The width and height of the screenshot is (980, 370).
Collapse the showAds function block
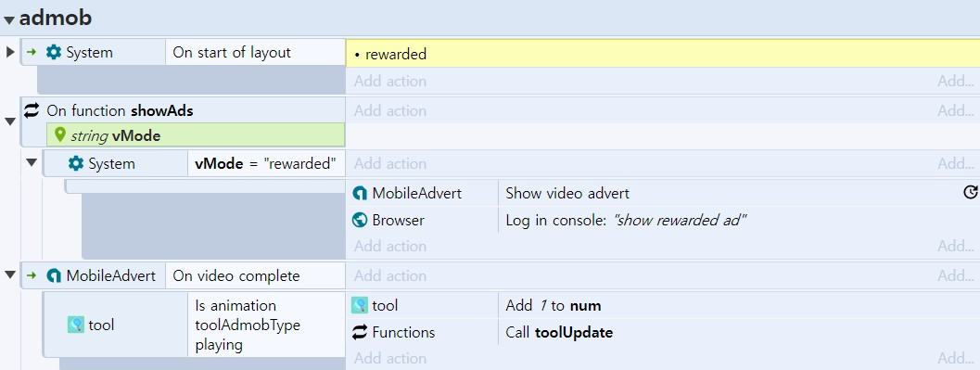click(10, 121)
